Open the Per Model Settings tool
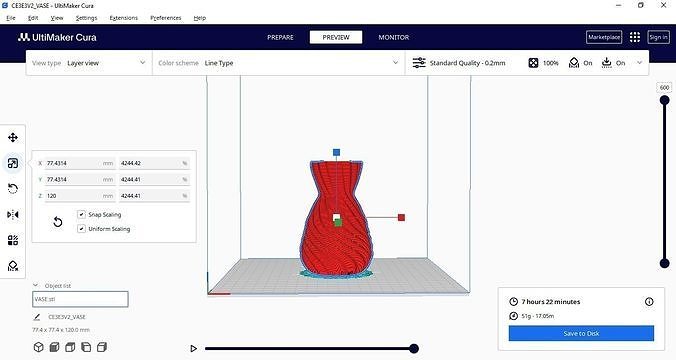676x360 pixels. 13,240
